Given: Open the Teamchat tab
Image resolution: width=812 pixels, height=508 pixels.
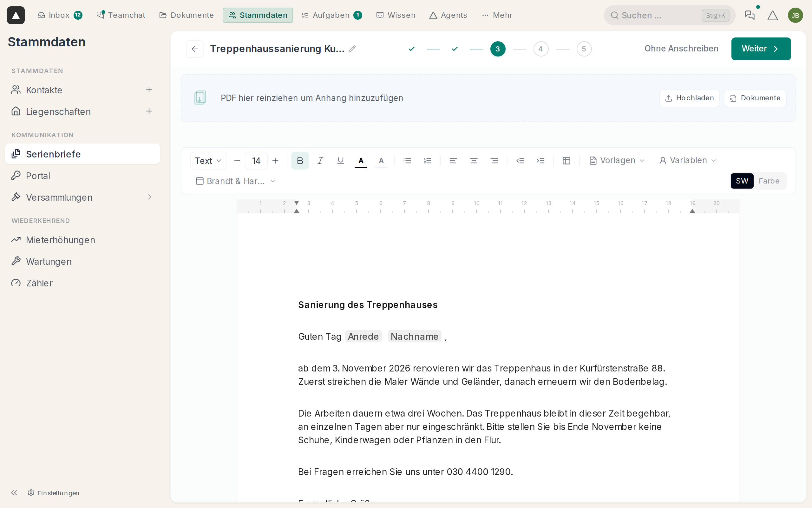Looking at the screenshot, I should click(121, 15).
